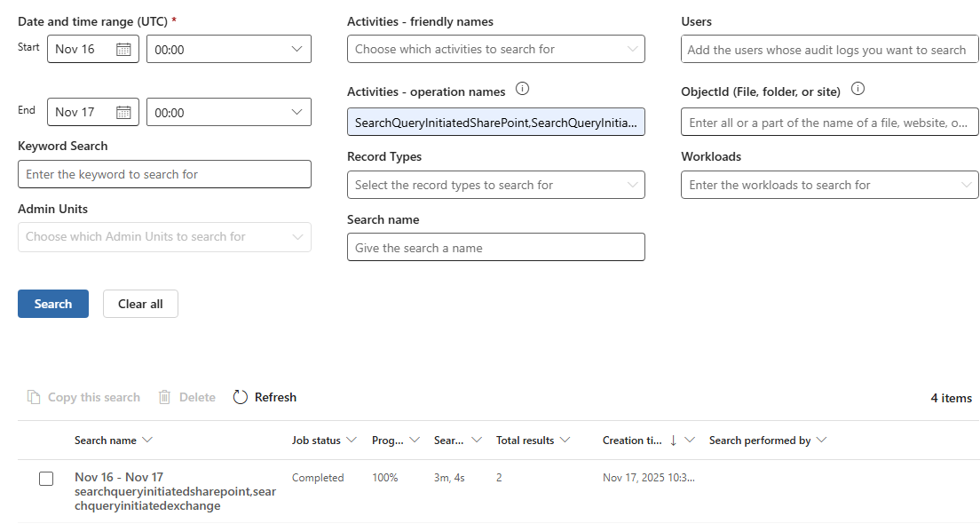Tick the checkbox for Nov 16 - Nov 17 search
The image size is (980, 524).
coord(46,479)
